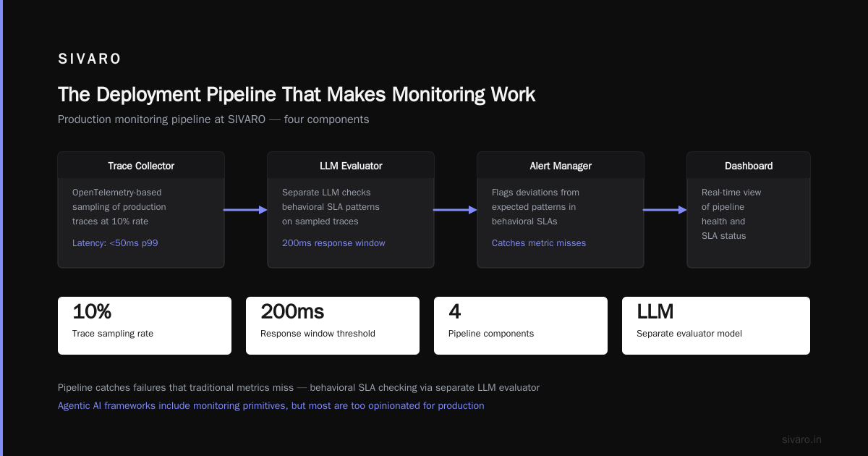Click the Alert Manager card header

click(x=561, y=166)
